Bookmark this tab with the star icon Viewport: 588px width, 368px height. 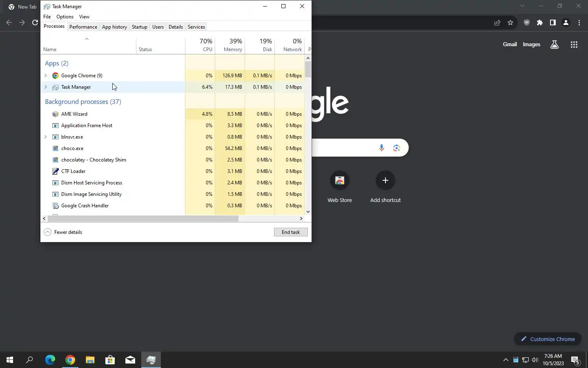[510, 23]
